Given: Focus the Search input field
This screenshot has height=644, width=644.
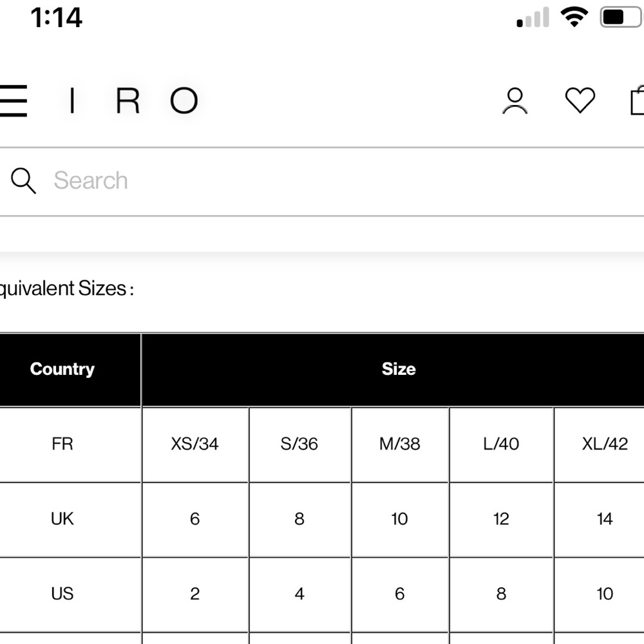Looking at the screenshot, I should click(322, 181).
